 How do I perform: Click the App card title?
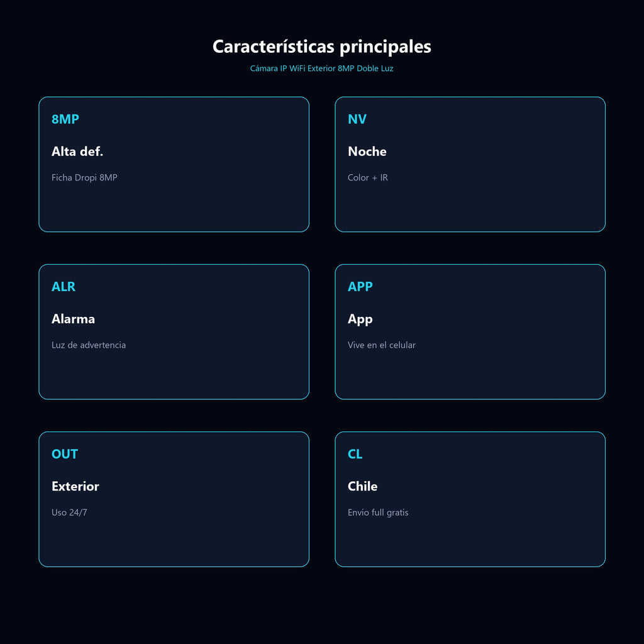(360, 319)
